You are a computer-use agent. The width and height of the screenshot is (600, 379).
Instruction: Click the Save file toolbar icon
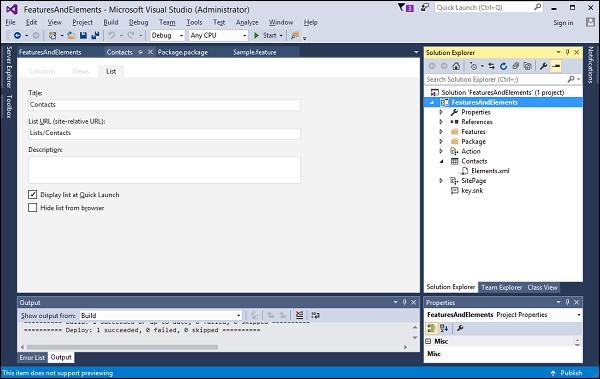click(x=83, y=36)
